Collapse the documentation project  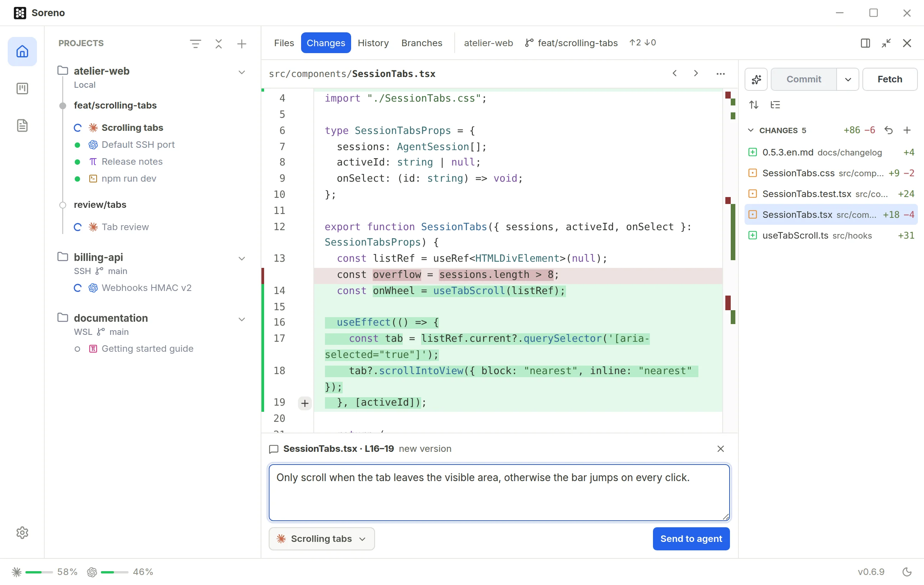point(242,319)
